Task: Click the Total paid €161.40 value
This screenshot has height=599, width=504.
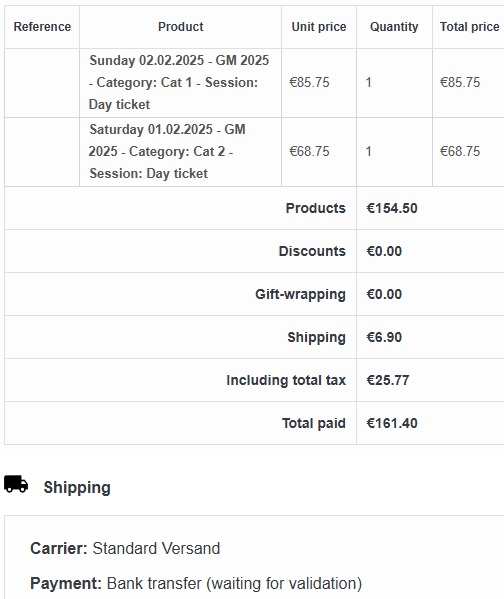Action: coord(392,423)
